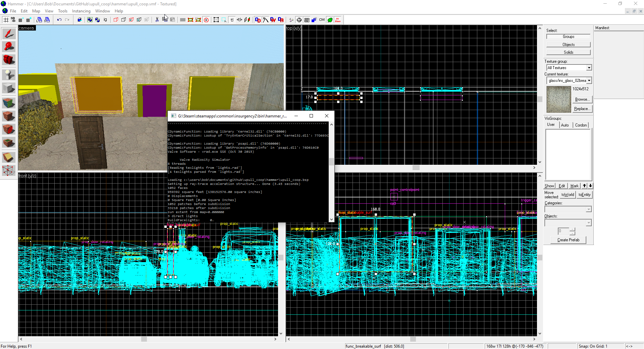Select the Block creation tool
644x349 pixels.
(x=9, y=88)
